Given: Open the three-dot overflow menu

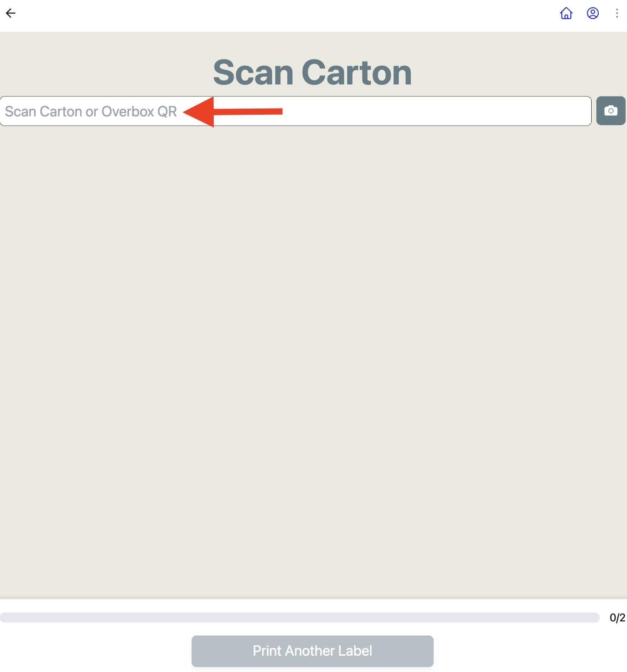Looking at the screenshot, I should 617,13.
